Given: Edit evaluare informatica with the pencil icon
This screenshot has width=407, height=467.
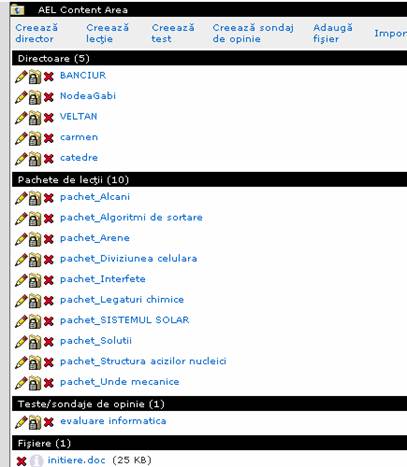Looking at the screenshot, I should pyautogui.click(x=21, y=422).
